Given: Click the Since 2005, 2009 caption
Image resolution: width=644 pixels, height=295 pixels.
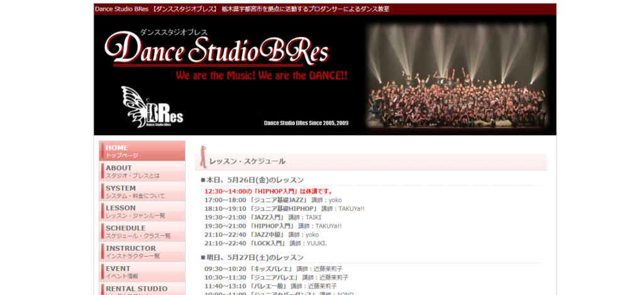Looking at the screenshot, I should [306, 123].
